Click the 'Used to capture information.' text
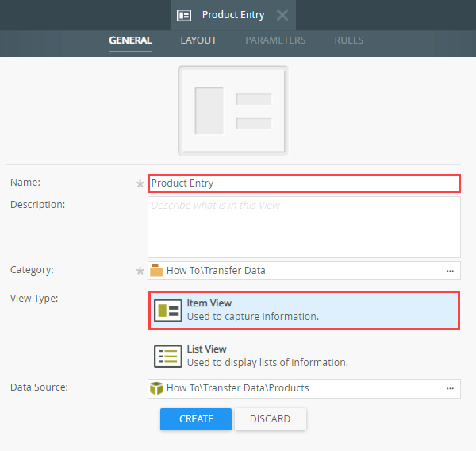476x451 pixels. [253, 317]
